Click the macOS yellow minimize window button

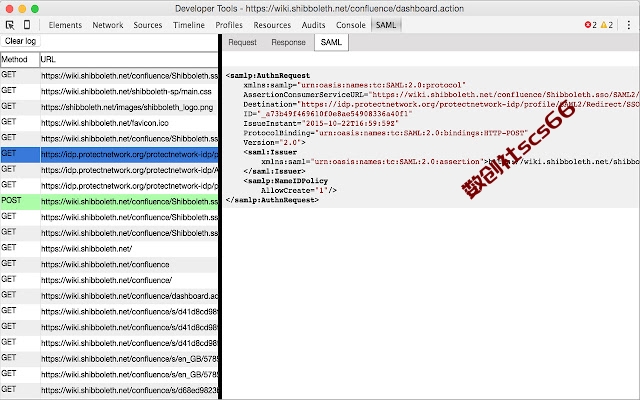[22, 9]
